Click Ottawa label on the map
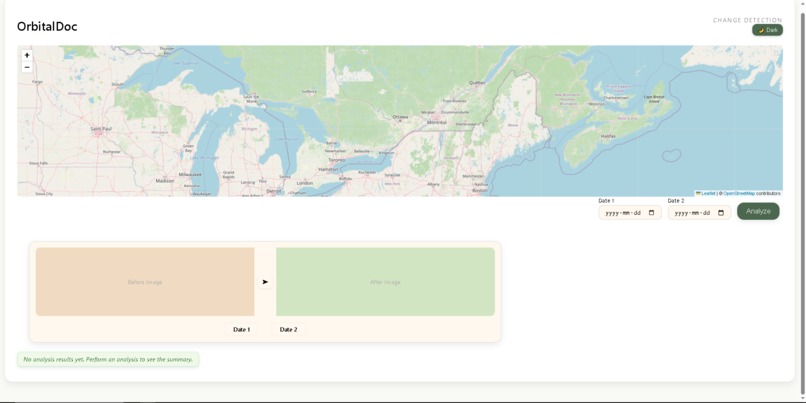The image size is (806, 403). point(400,117)
